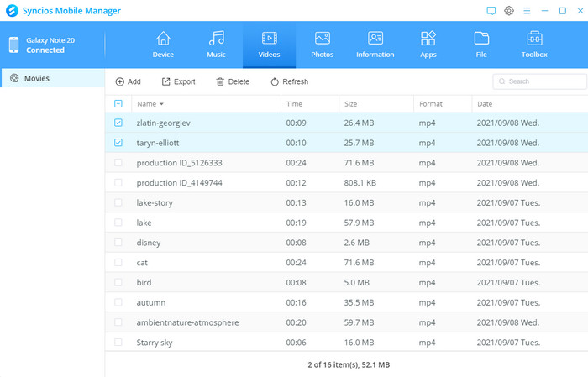Toggle the select-all checkbox in header
The width and height of the screenshot is (588, 377).
click(x=118, y=104)
